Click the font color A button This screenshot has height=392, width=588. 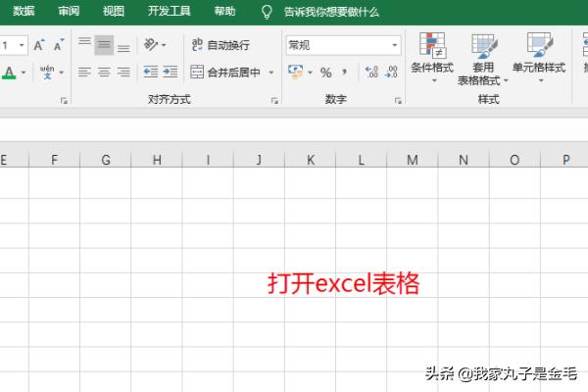click(x=9, y=72)
